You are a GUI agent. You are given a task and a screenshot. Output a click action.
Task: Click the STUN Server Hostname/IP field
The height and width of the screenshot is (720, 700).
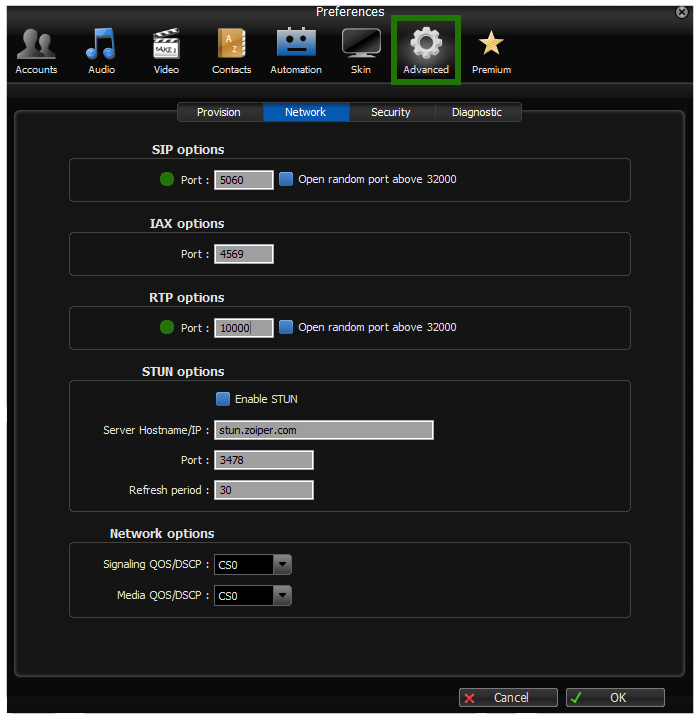(324, 430)
